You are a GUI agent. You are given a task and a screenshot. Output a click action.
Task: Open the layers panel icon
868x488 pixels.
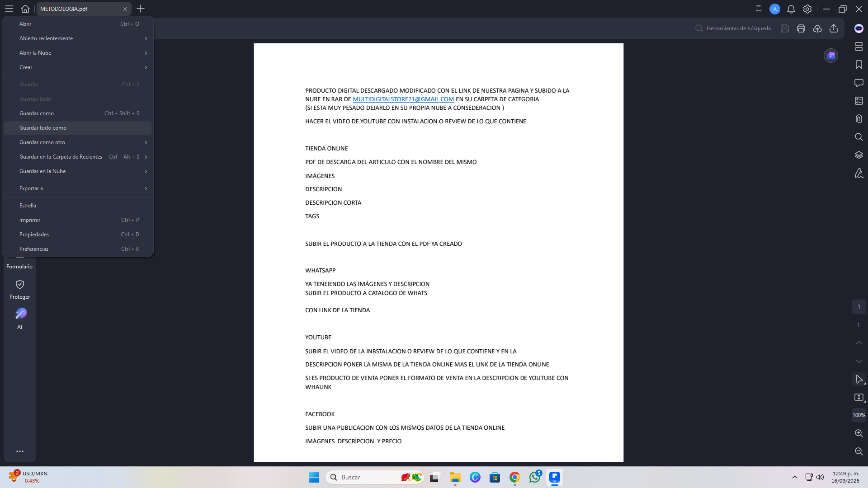click(x=859, y=155)
